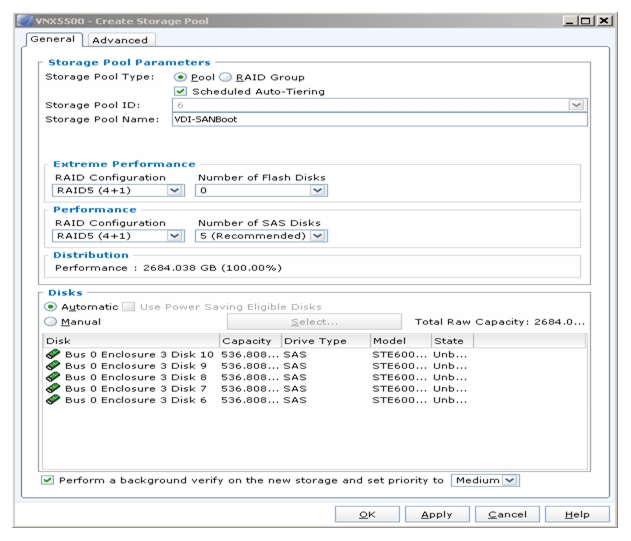Screen dimensions: 631x541
Task: Click SAS drive type cell for Disk 9
Action: 295,365
